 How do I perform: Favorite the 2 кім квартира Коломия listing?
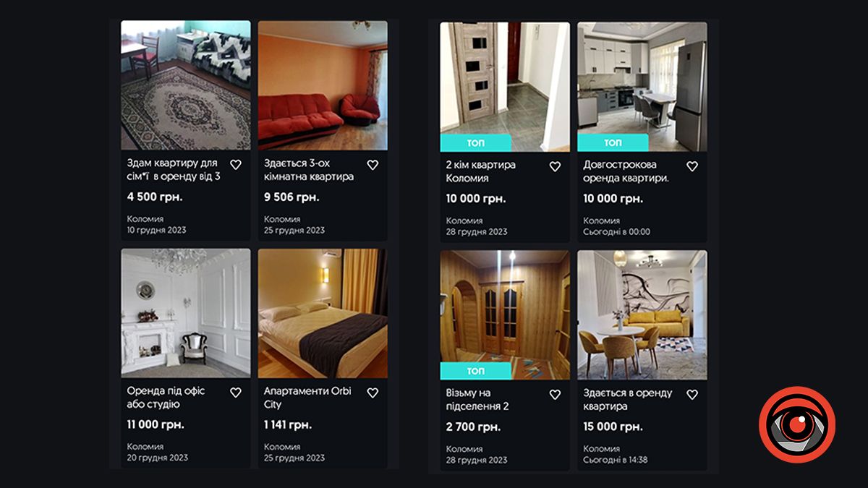coord(555,166)
